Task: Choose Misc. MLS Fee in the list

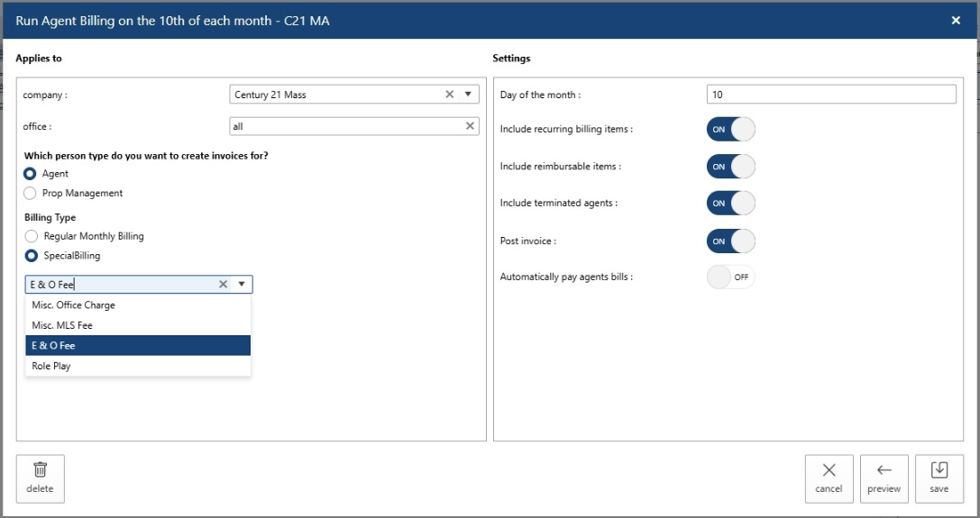Action: tap(62, 325)
